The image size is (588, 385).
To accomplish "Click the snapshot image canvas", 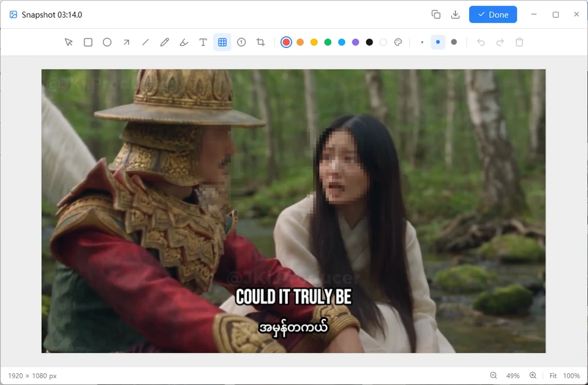I will coord(293,211).
